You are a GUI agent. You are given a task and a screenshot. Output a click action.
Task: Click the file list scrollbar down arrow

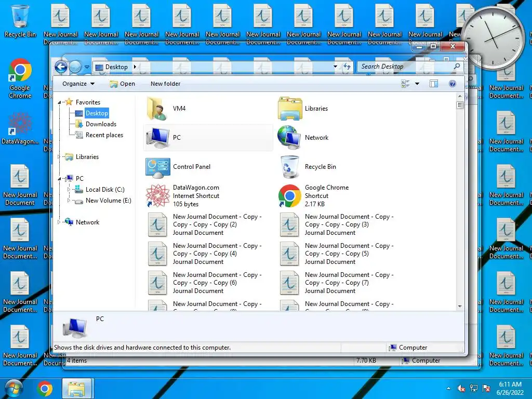tap(460, 306)
